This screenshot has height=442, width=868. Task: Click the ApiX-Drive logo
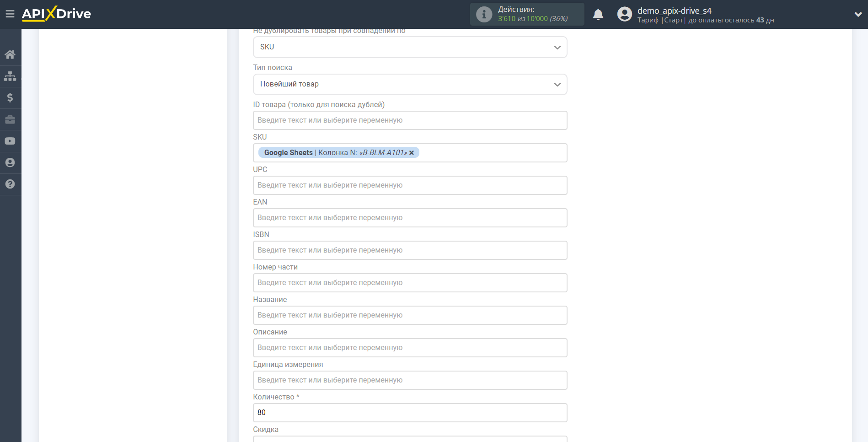[56, 14]
